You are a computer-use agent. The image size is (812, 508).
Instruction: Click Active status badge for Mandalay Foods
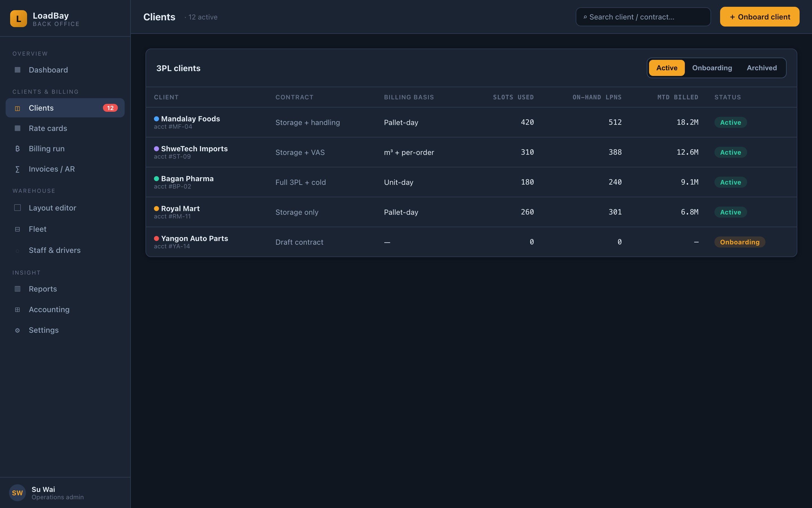731,122
